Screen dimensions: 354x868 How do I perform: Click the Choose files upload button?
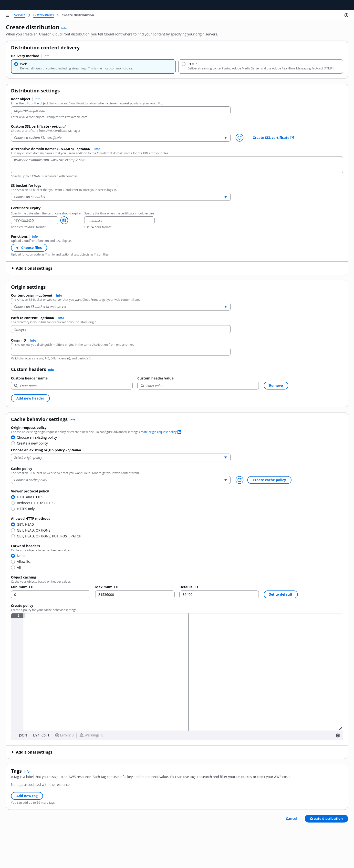pos(29,248)
